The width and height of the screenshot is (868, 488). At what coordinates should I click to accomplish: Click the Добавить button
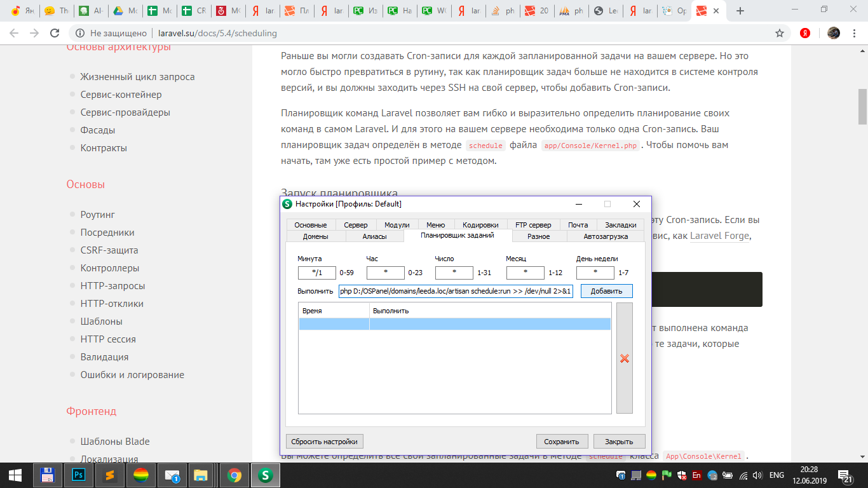point(607,291)
